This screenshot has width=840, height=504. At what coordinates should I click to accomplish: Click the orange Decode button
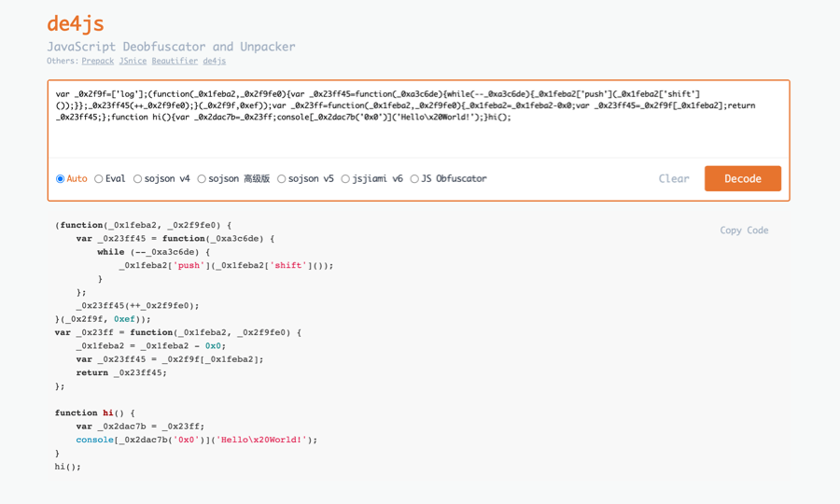coord(743,178)
